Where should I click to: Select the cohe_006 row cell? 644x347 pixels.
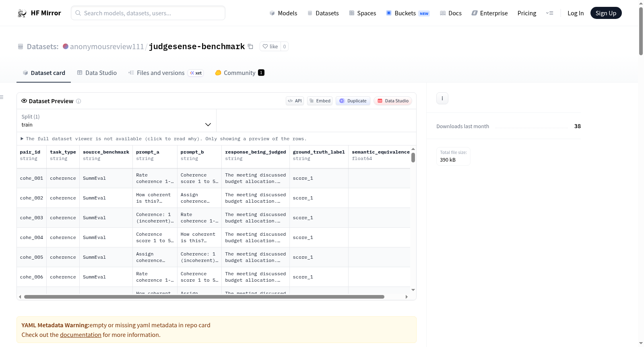point(31,277)
